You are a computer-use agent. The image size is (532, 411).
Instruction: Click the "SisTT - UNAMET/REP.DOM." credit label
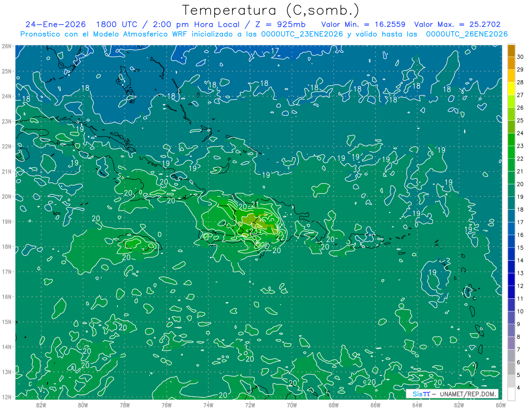452,394
